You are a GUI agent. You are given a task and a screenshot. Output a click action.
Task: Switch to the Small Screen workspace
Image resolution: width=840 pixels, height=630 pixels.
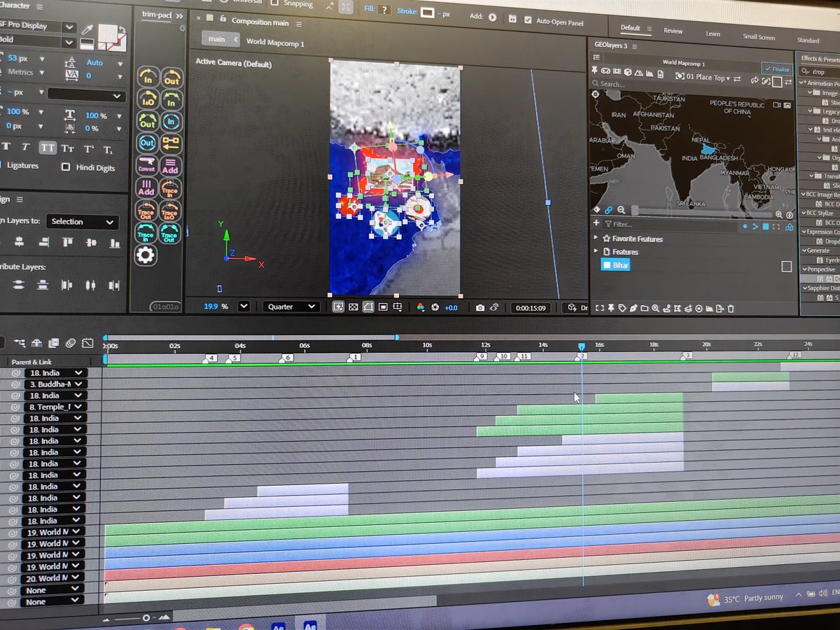(759, 37)
